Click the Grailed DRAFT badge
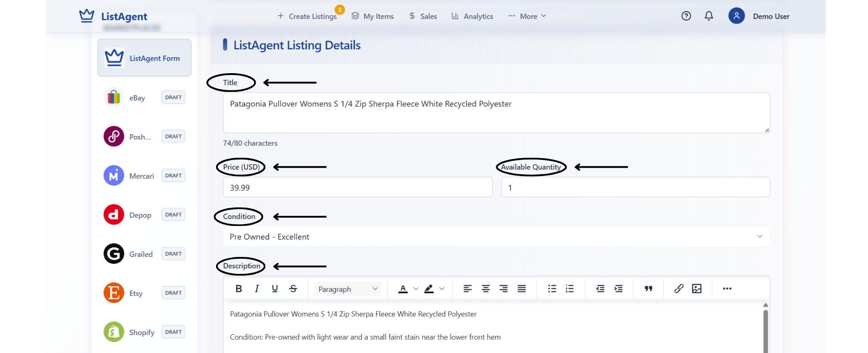Image resolution: width=868 pixels, height=353 pixels. coord(174,254)
